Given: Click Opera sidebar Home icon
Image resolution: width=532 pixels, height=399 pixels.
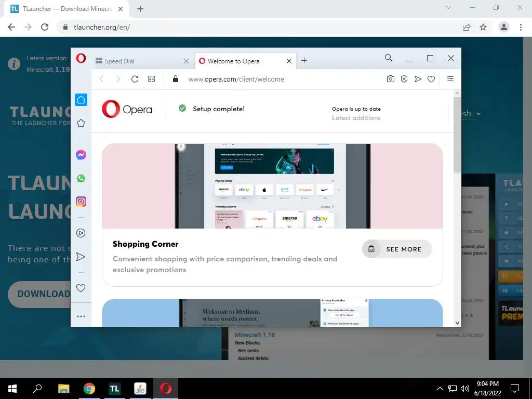Looking at the screenshot, I should point(81,100).
